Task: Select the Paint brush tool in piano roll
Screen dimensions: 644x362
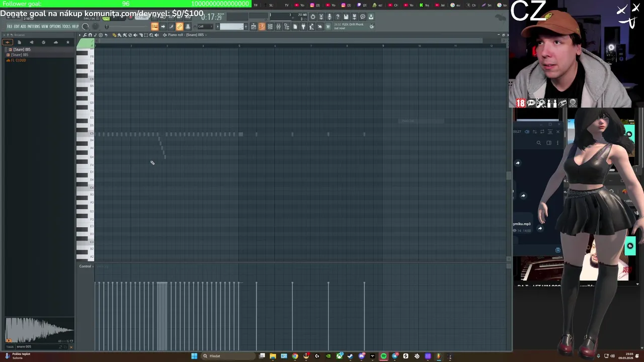Action: (119, 35)
